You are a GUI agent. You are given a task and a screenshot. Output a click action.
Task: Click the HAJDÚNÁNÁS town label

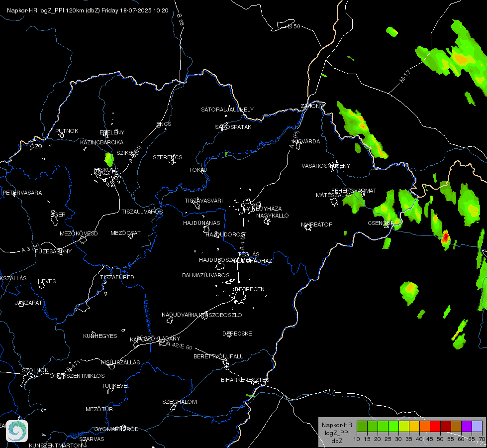click(x=201, y=223)
